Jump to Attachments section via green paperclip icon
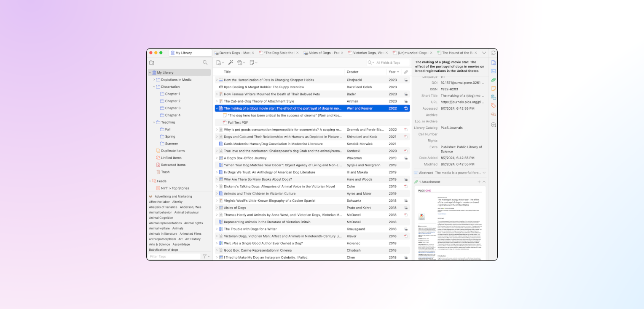This screenshot has width=644, height=309. pos(494,80)
